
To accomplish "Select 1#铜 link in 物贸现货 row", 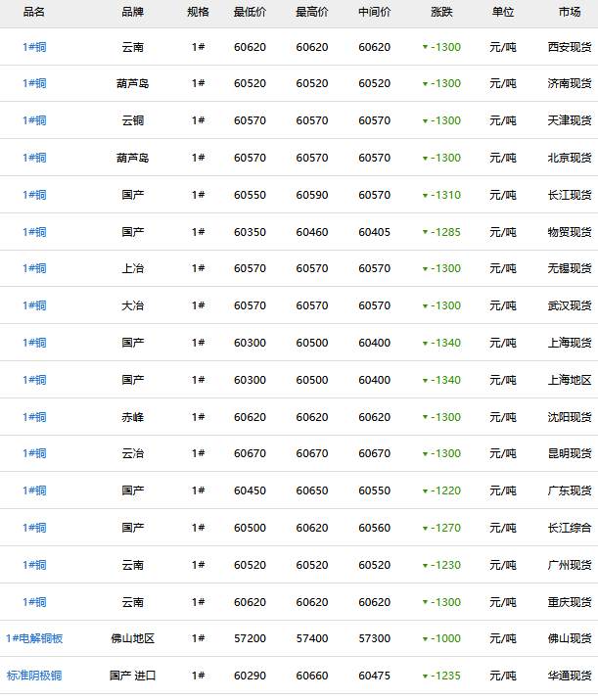I will pos(34,232).
